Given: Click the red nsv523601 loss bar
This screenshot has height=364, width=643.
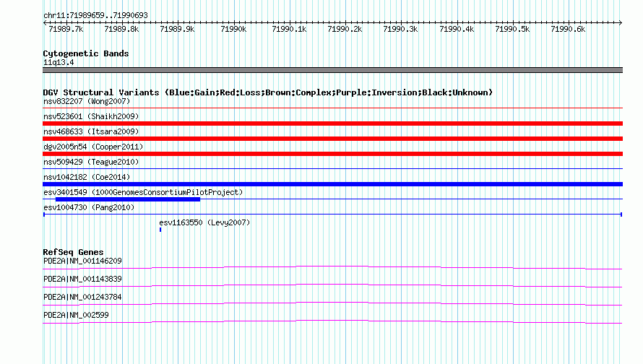Looking at the screenshot, I should click(x=332, y=123).
